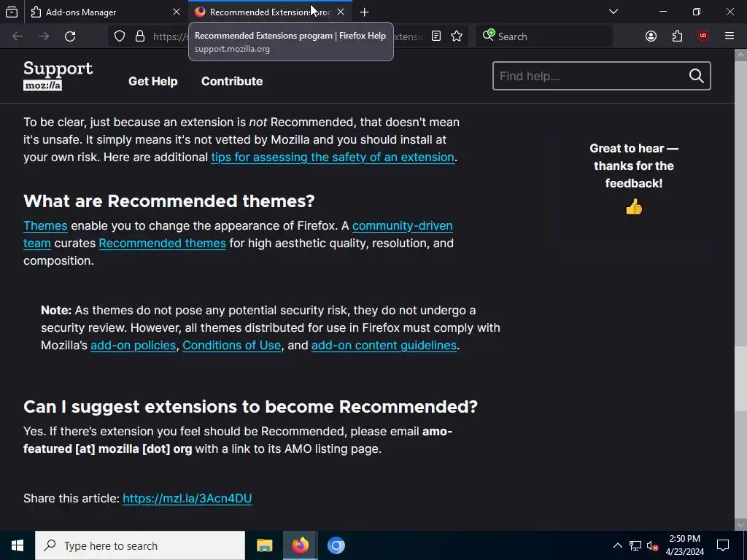The width and height of the screenshot is (747, 560).
Task: Click taskbar Type here to search box
Action: [x=140, y=545]
